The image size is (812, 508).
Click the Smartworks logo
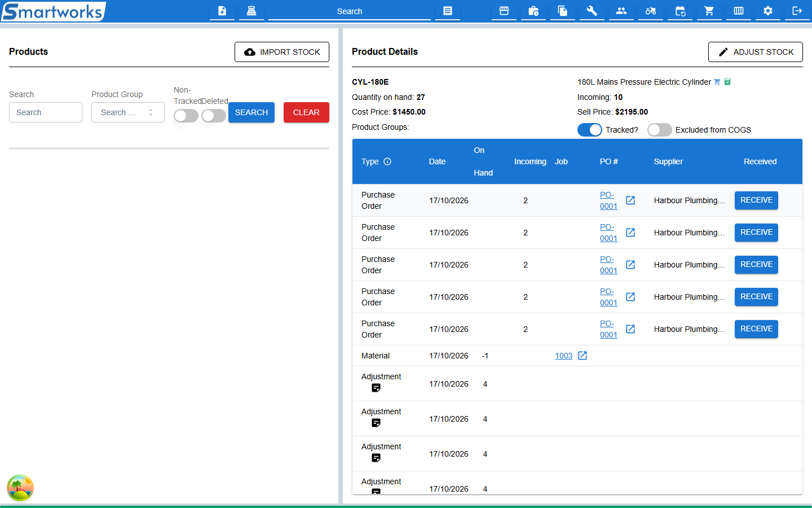tap(53, 11)
